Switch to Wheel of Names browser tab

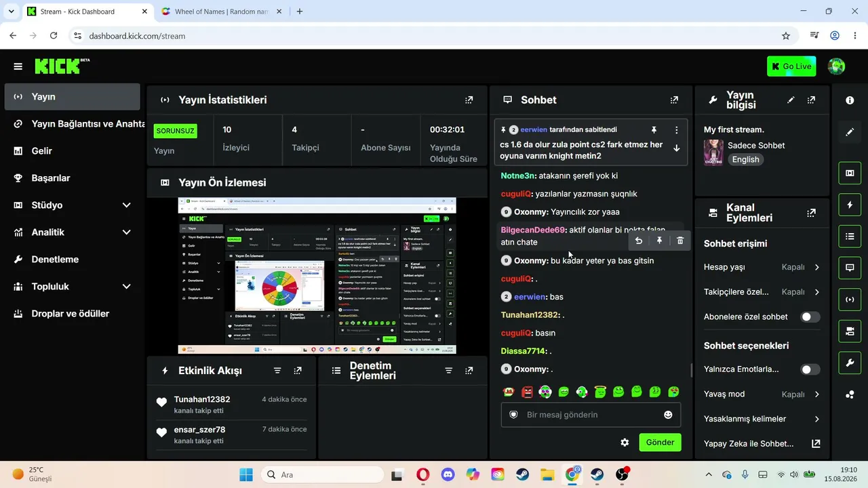(221, 12)
